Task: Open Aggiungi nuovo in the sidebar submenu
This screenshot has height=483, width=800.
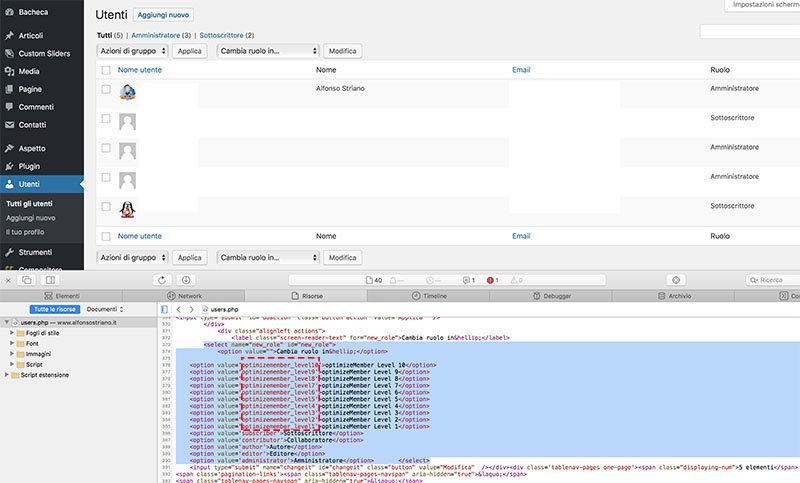Action: tap(31, 218)
